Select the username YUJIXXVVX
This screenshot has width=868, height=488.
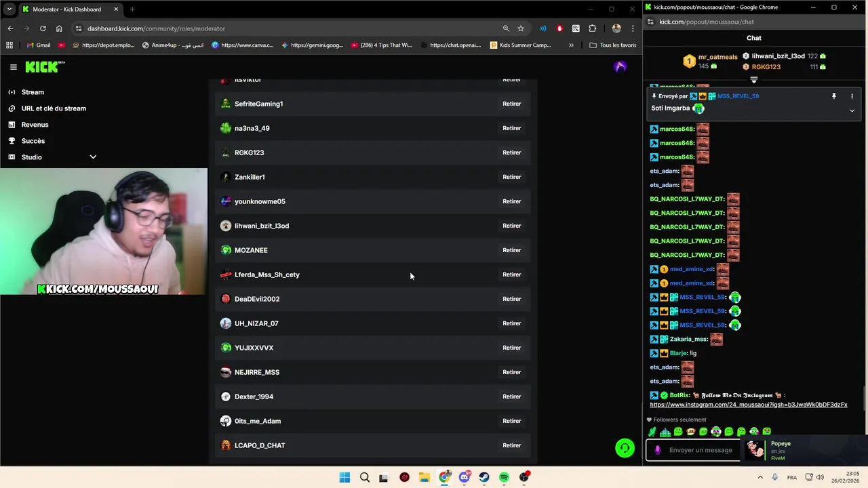point(254,348)
